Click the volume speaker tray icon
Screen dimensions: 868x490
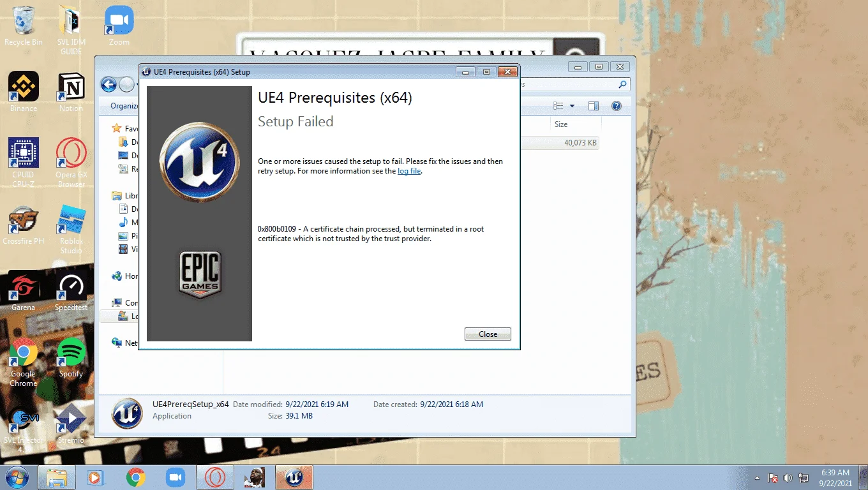788,478
